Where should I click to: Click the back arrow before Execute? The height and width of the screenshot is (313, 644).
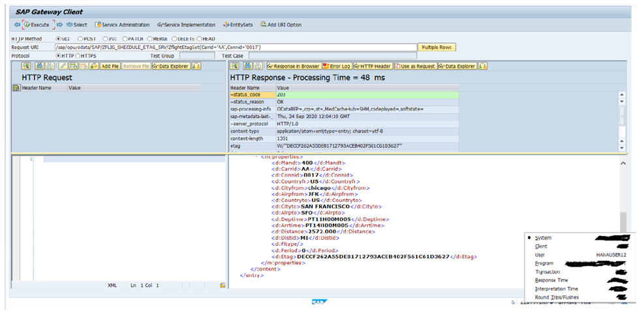point(17,25)
